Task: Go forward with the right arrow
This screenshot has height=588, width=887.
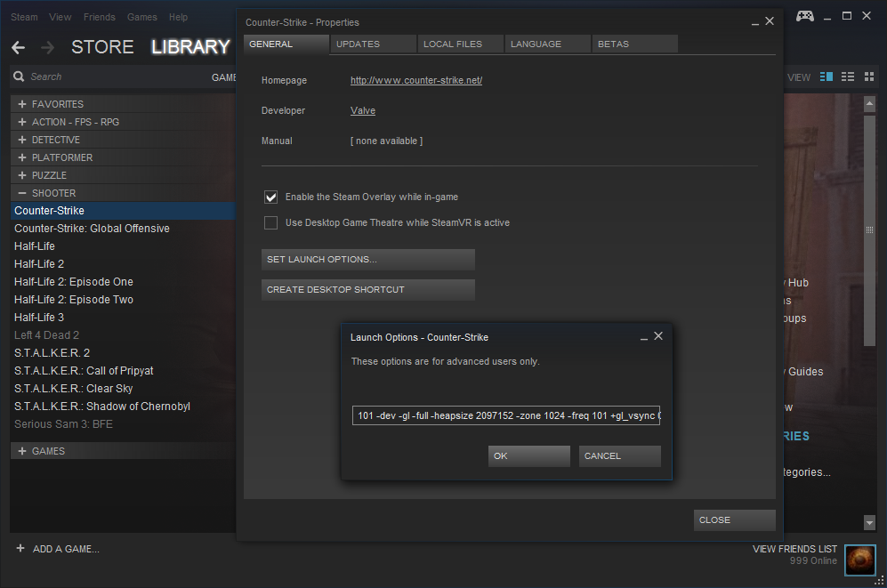Action: pyautogui.click(x=47, y=47)
